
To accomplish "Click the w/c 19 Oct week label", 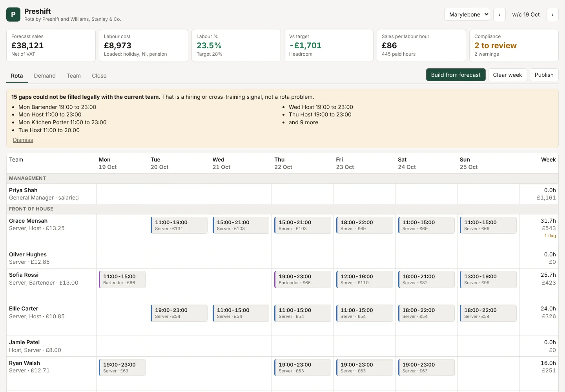I will (x=526, y=15).
